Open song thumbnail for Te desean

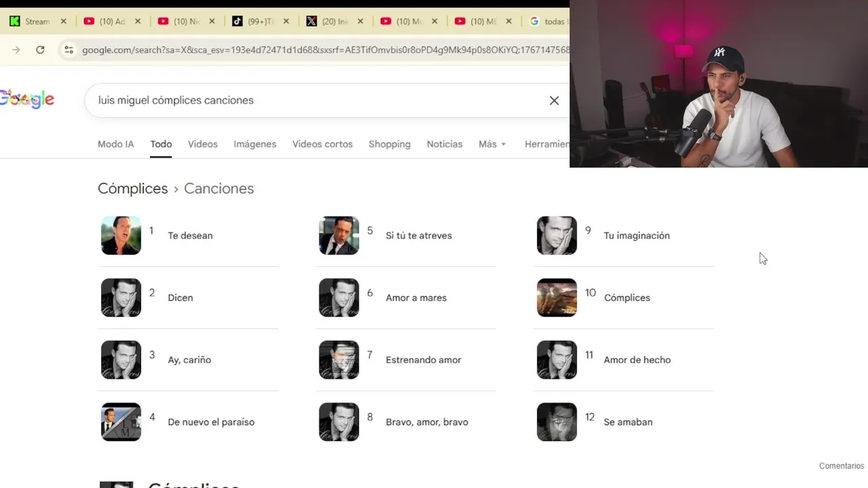coord(121,235)
